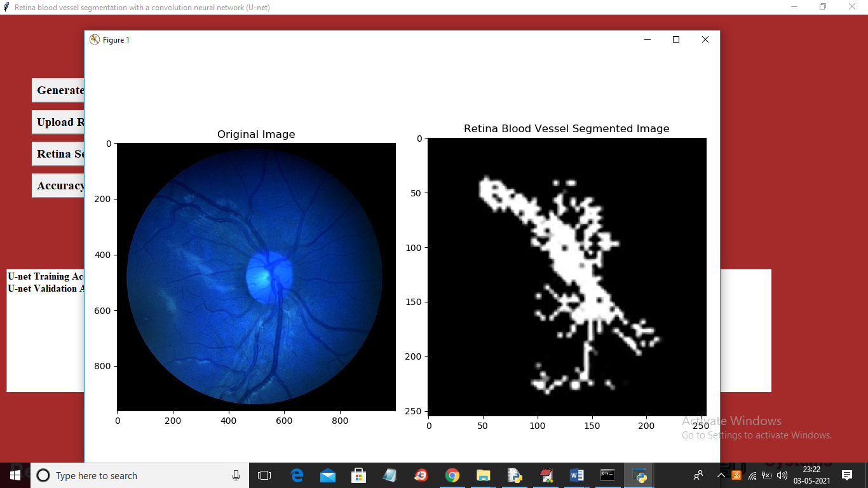Click the taskbar search box
Image resolution: width=868 pixels, height=488 pixels.
click(x=140, y=475)
